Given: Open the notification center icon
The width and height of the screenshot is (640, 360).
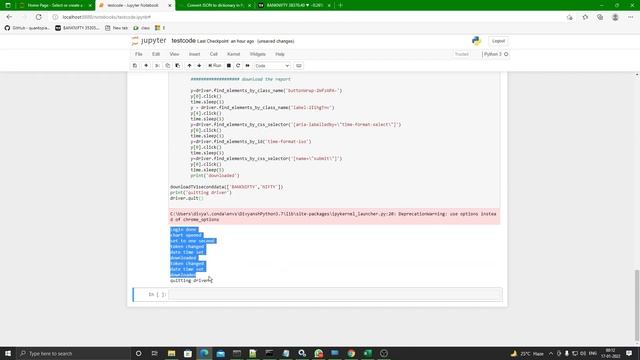Looking at the screenshot, I should coord(629,353).
